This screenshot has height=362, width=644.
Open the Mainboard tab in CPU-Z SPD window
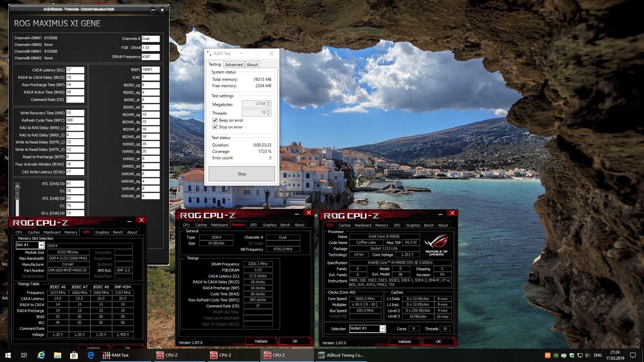[52, 232]
